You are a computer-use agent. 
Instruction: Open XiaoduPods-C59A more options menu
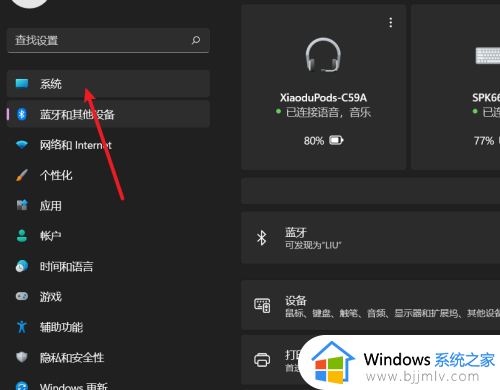pyautogui.click(x=391, y=23)
